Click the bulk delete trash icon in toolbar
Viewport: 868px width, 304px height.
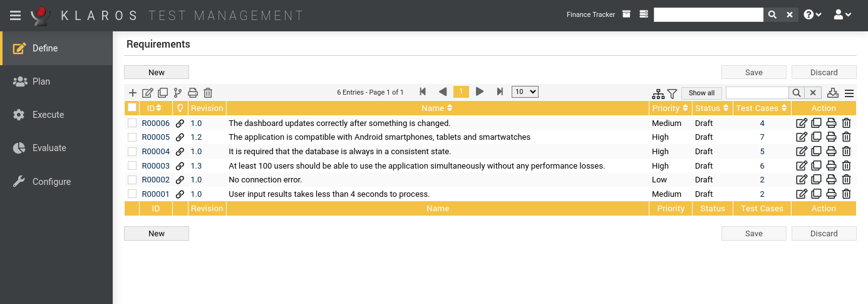click(208, 93)
